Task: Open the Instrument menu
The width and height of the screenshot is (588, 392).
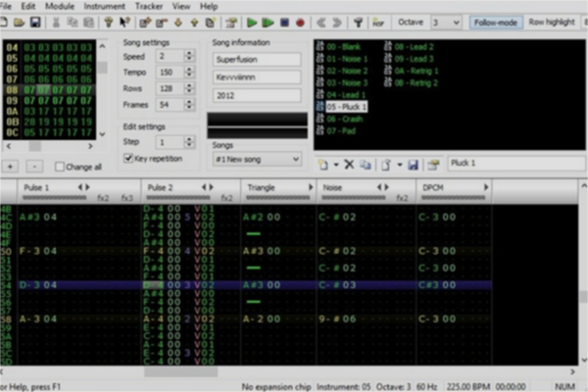Action: [104, 7]
